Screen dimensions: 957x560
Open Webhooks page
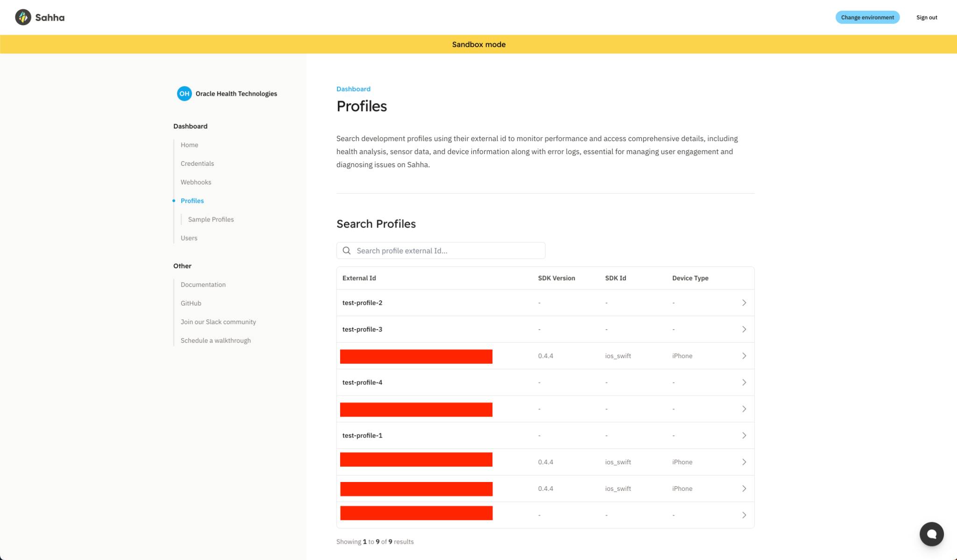pos(196,182)
